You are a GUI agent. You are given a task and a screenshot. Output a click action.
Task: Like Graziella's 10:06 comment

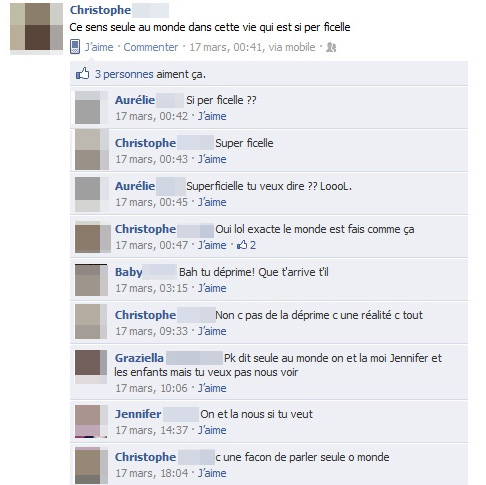212,388
